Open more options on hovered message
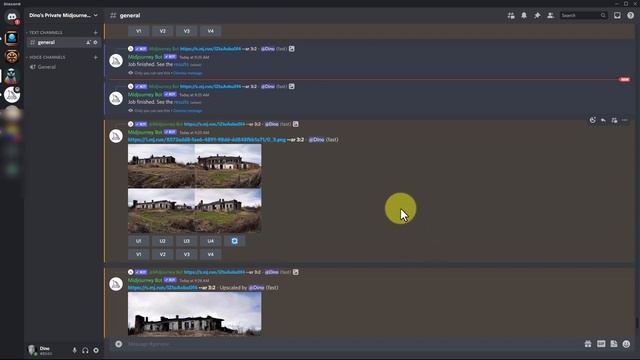This screenshot has width=640, height=360. tap(625, 120)
